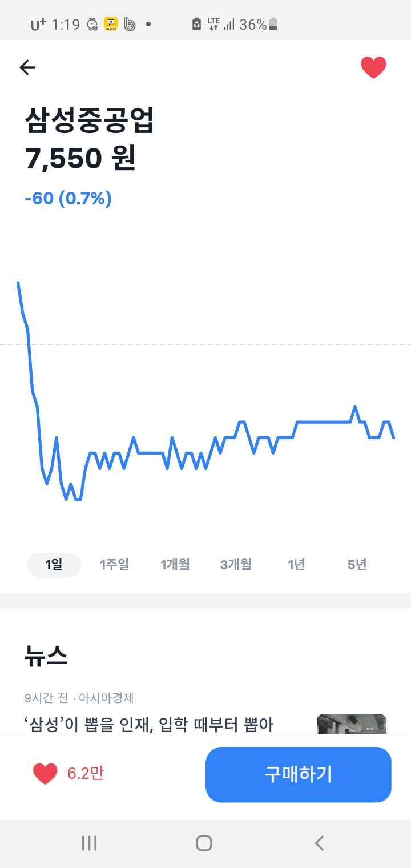Tap the 구매하기 buy button
This screenshot has height=868, width=411.
[299, 774]
